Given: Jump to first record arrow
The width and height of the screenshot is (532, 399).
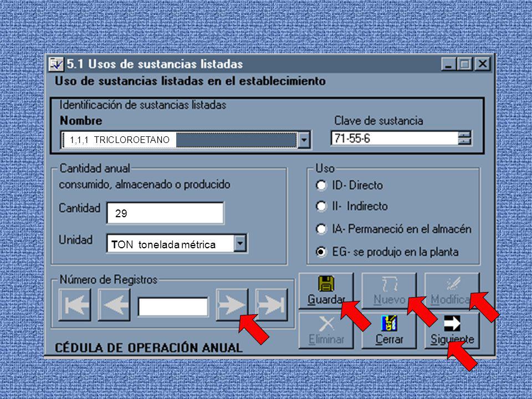Looking at the screenshot, I should point(75,305).
